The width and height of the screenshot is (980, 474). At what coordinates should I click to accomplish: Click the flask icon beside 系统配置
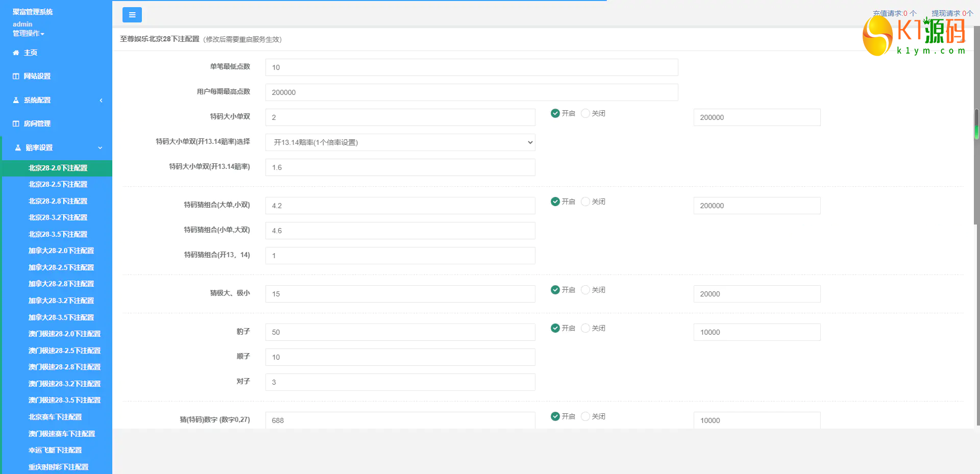point(16,100)
